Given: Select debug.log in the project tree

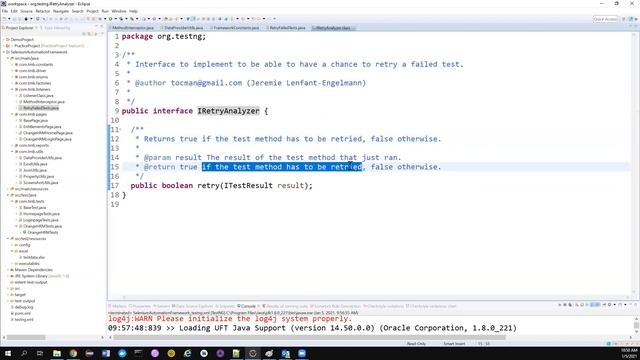Looking at the screenshot, I should 24,307.
